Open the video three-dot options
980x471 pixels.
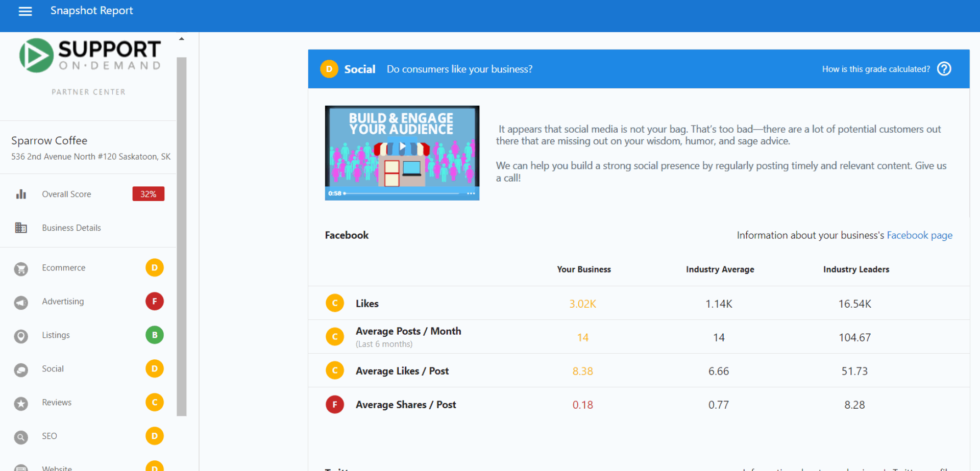pos(471,193)
